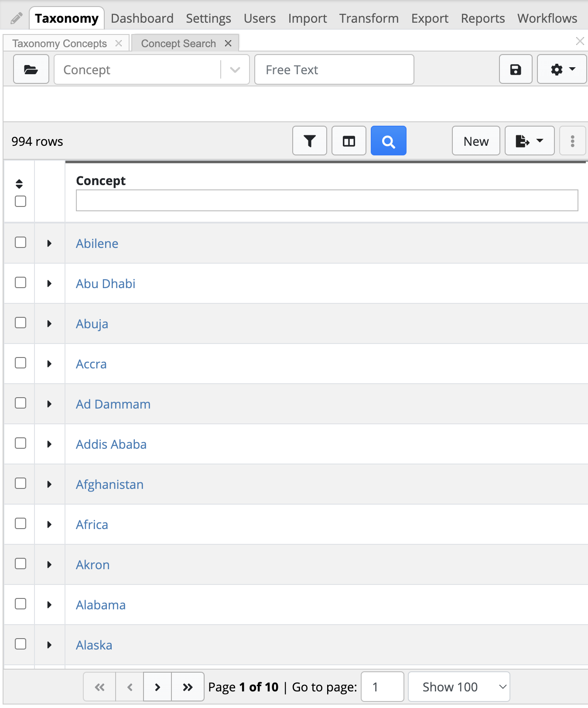The height and width of the screenshot is (708, 588).
Task: Go to the last page arrow
Action: point(188,687)
